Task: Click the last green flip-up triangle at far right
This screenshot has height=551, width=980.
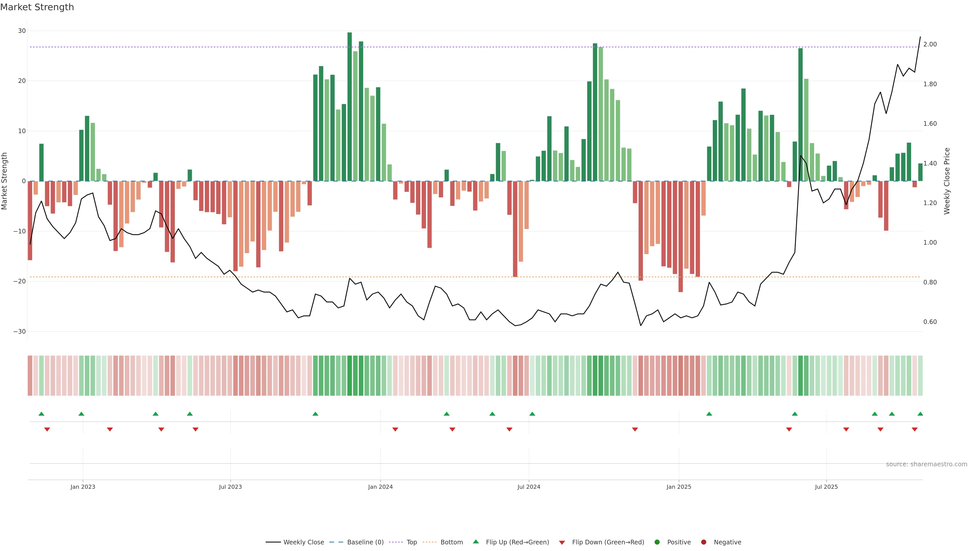Action: click(920, 414)
